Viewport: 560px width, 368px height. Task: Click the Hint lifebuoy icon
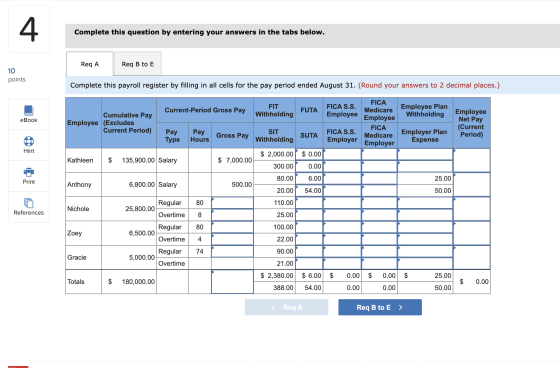tap(29, 141)
